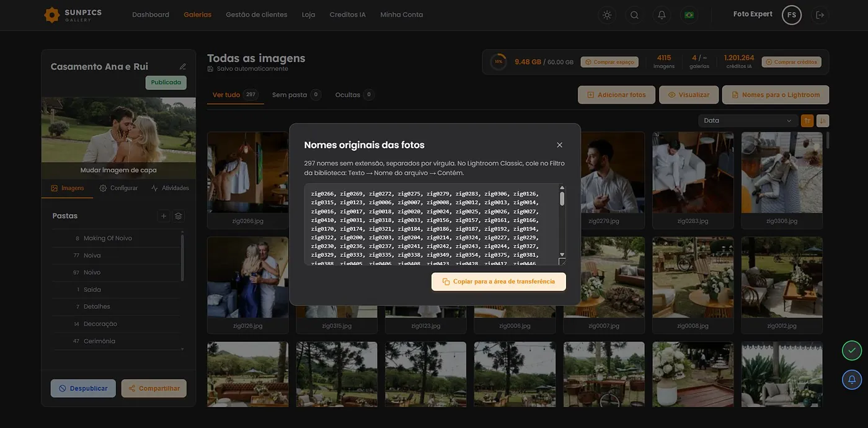Open the Data sort dropdown
The width and height of the screenshot is (868, 428).
click(748, 121)
